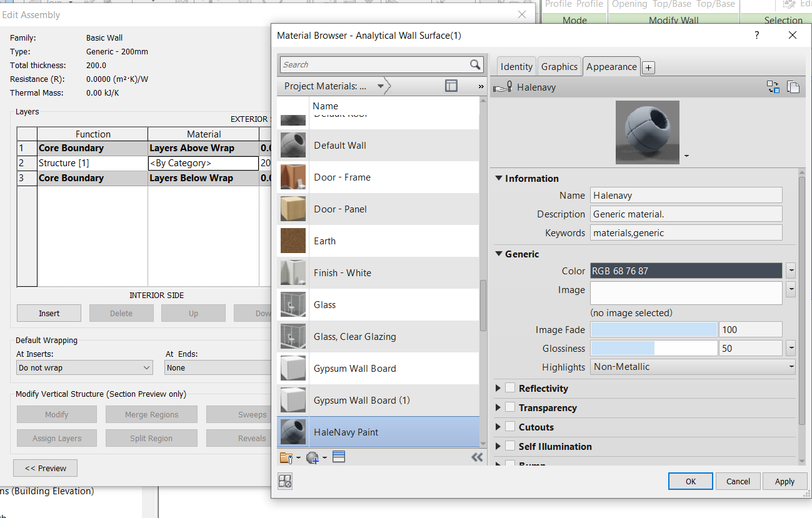Select the Earth material
Screen dimensions: 812x518
(x=378, y=241)
